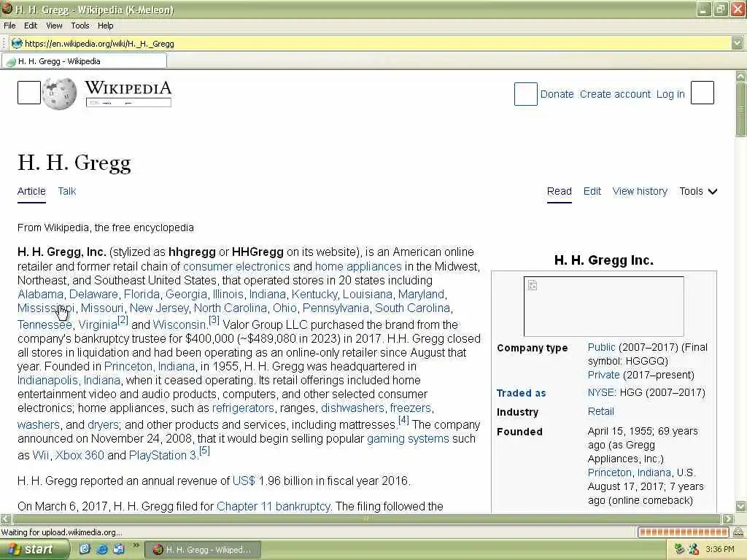Open the Princeton, Indiana link in the intro paragraph
The width and height of the screenshot is (747, 560).
point(150,366)
